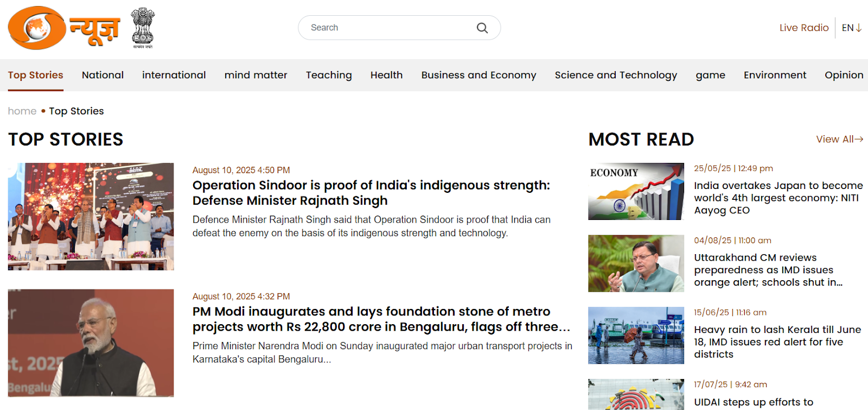Go to Business and Economy section
The height and width of the screenshot is (410, 868).
[478, 75]
